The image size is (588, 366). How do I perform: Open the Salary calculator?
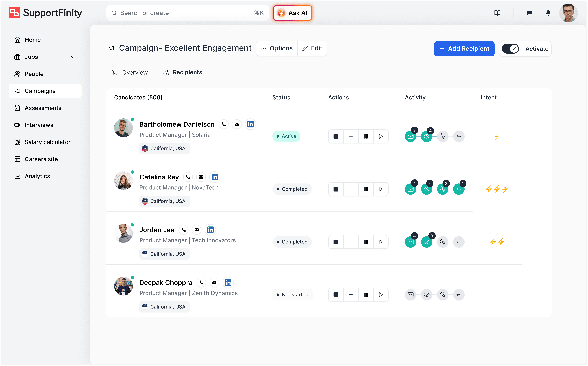coord(48,142)
